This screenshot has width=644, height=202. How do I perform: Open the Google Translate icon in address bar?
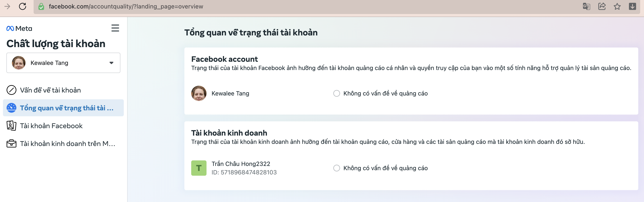click(586, 6)
